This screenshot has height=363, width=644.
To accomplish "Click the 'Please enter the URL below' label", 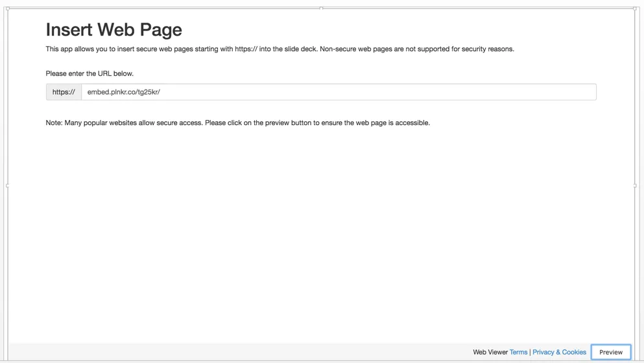I will click(x=89, y=73).
